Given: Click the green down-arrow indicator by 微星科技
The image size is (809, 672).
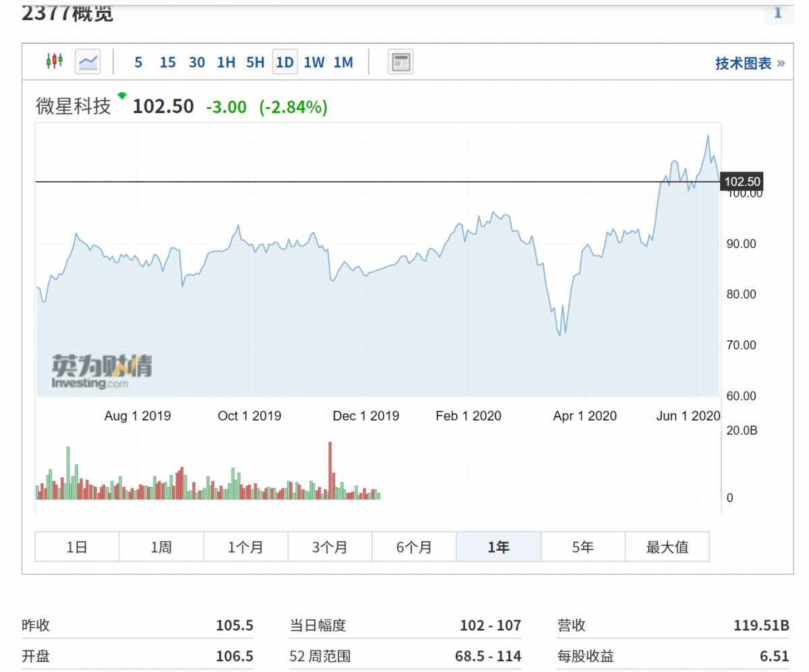Looking at the screenshot, I should point(122,96).
